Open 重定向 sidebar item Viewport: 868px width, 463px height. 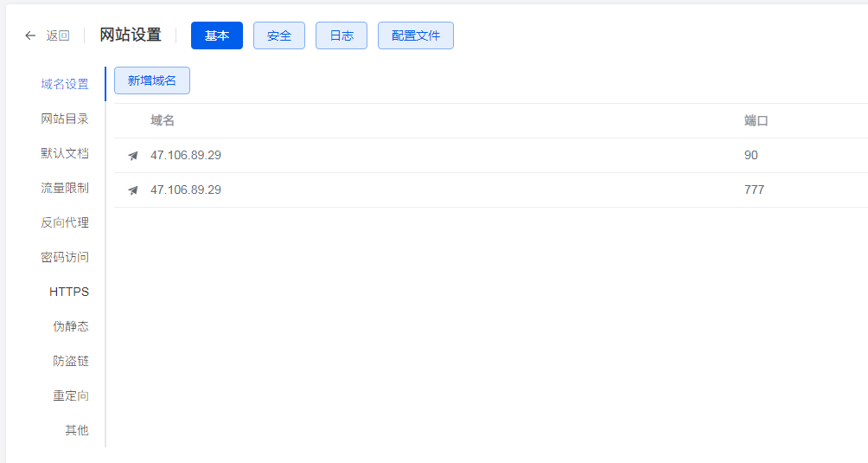(x=71, y=395)
